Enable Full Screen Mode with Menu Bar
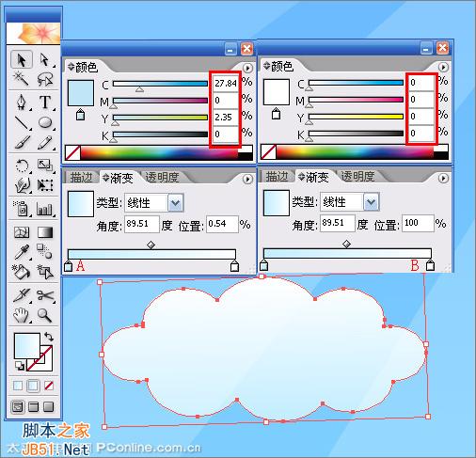 pos(33,407)
